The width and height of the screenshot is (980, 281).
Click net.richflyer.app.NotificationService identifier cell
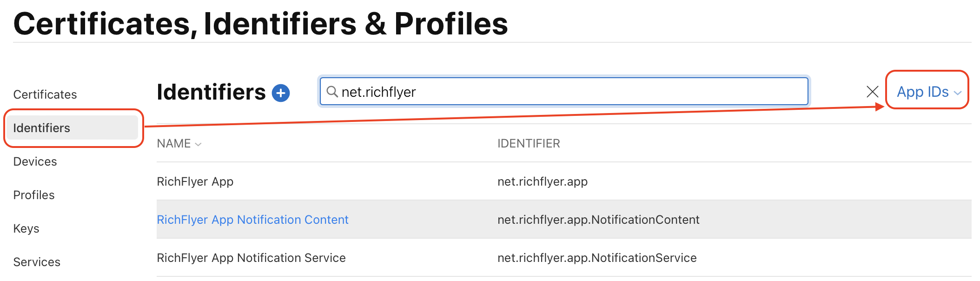(x=597, y=258)
